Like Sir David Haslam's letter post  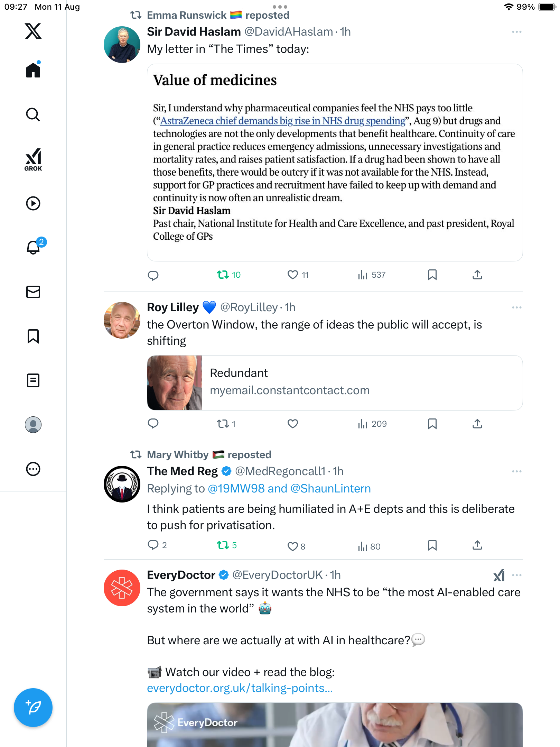tap(293, 275)
